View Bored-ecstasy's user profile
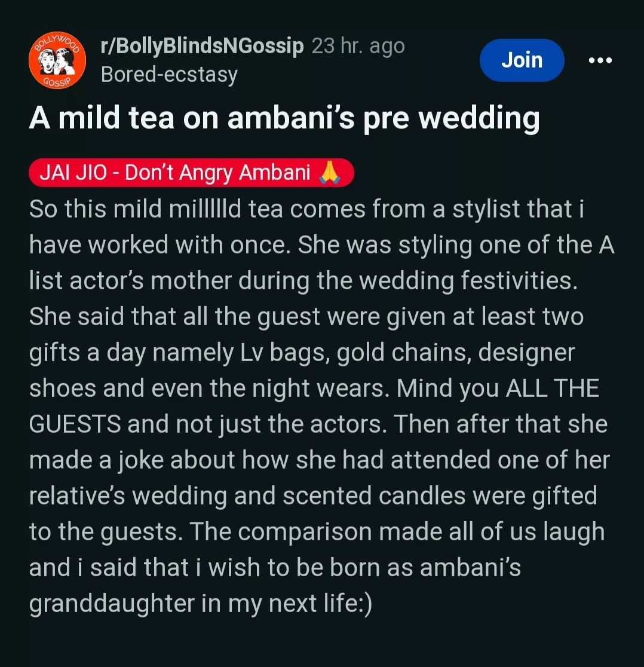Image resolution: width=644 pixels, height=667 pixels. (x=169, y=75)
